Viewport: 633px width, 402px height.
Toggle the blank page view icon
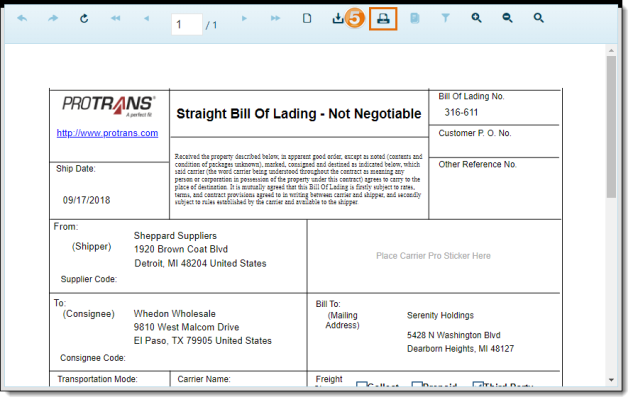(x=308, y=19)
